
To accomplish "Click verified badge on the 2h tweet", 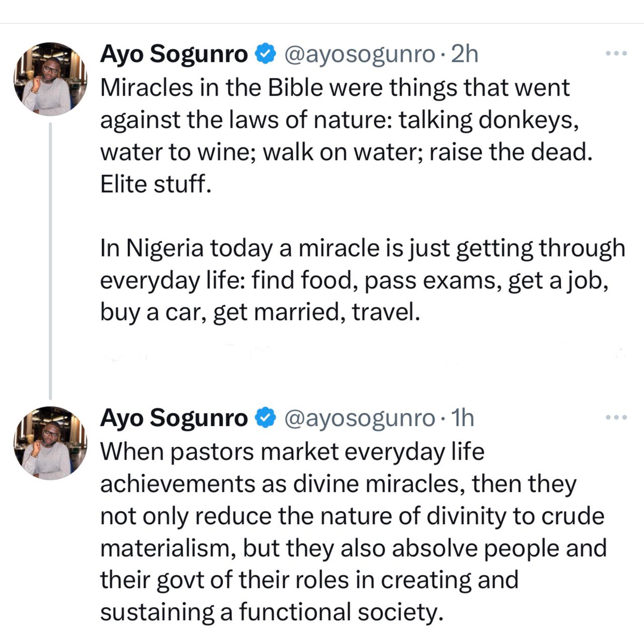I will tap(266, 54).
